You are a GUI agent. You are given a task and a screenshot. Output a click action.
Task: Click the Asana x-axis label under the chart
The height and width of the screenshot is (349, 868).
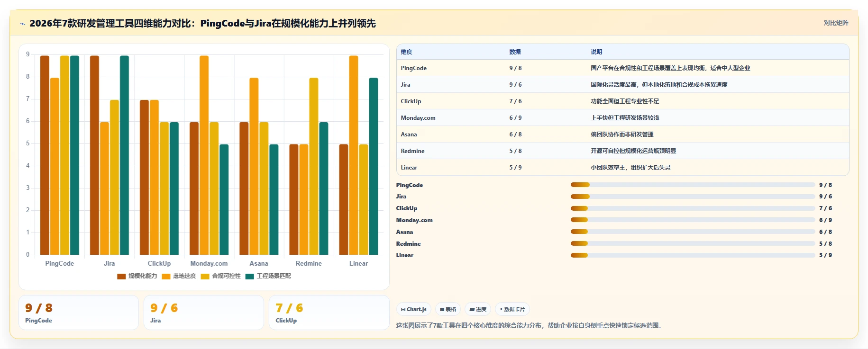[259, 264]
